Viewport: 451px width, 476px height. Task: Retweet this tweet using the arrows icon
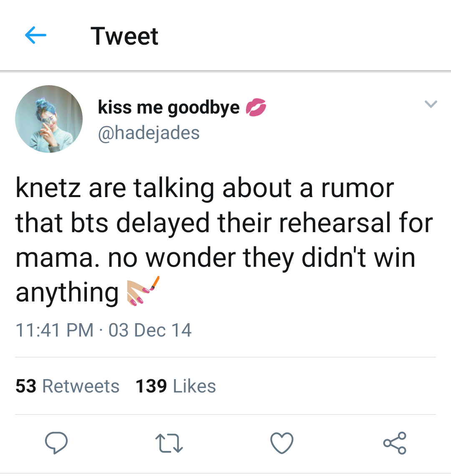(x=169, y=443)
